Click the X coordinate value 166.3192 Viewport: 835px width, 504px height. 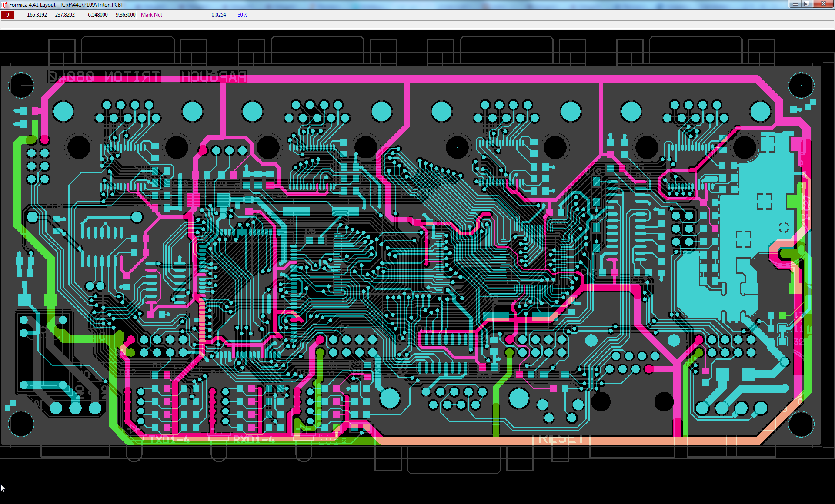pos(37,15)
